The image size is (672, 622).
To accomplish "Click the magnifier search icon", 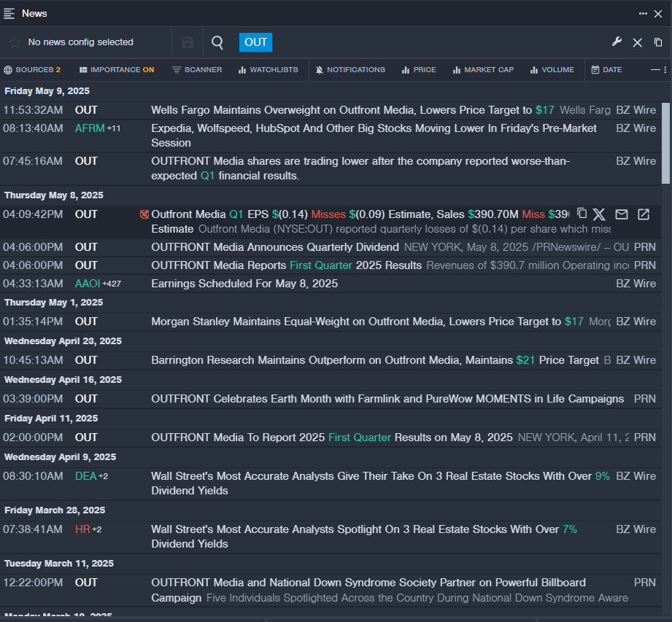I will pyautogui.click(x=217, y=42).
